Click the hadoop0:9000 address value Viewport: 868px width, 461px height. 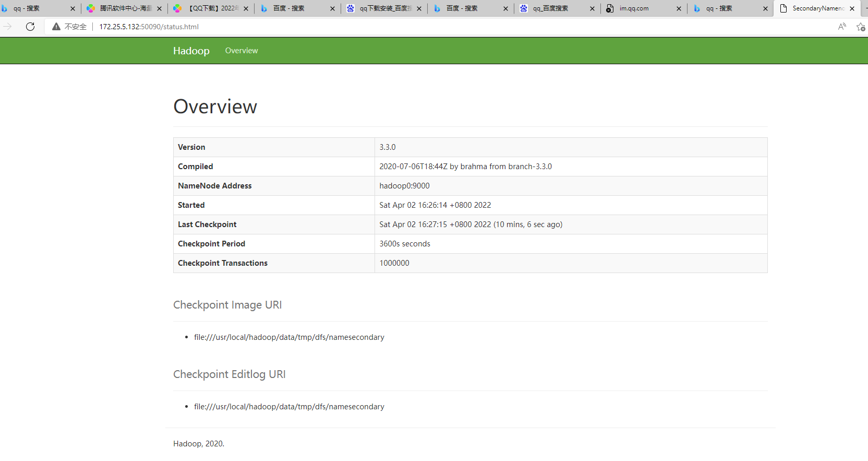coord(404,186)
